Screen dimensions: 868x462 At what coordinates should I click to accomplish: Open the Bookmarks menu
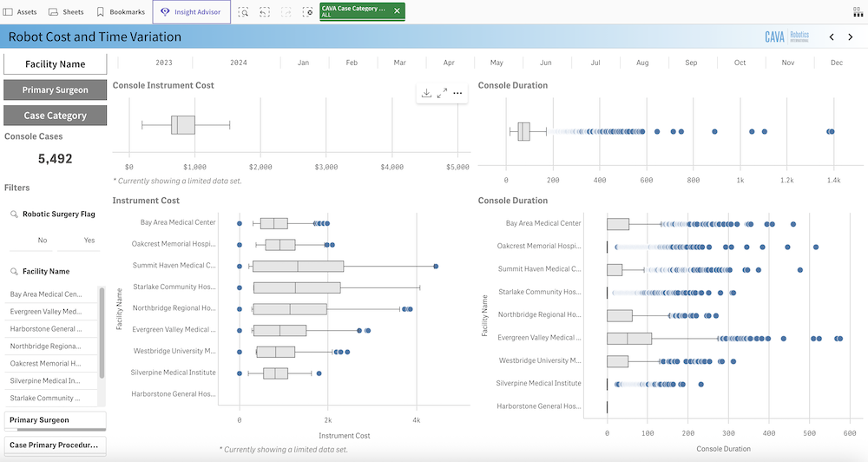click(120, 12)
